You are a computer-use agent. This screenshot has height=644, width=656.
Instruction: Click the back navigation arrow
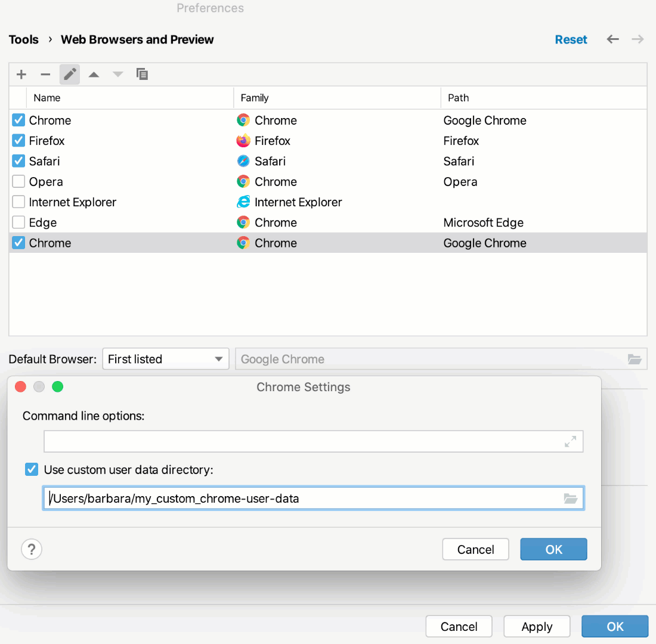coord(612,39)
